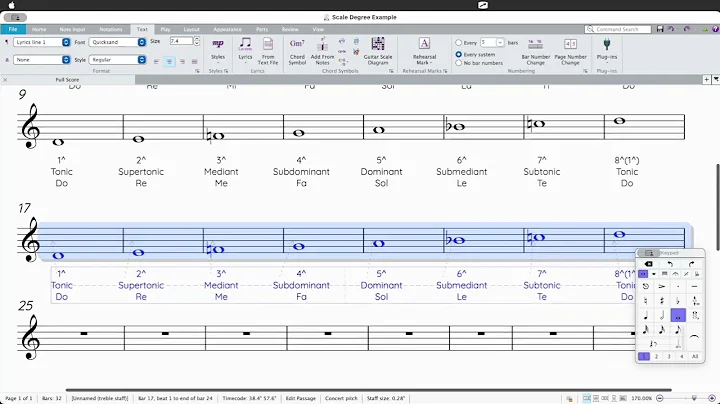Viewport: 720px width, 404px height.
Task: Click the zoom slider handle
Action: pos(694,398)
